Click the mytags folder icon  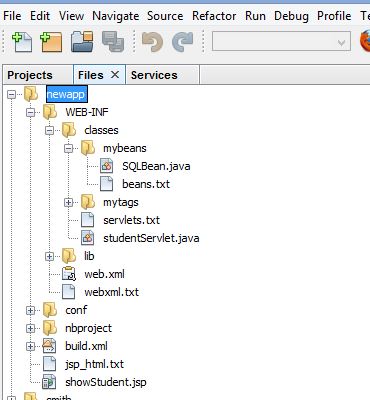(88, 202)
